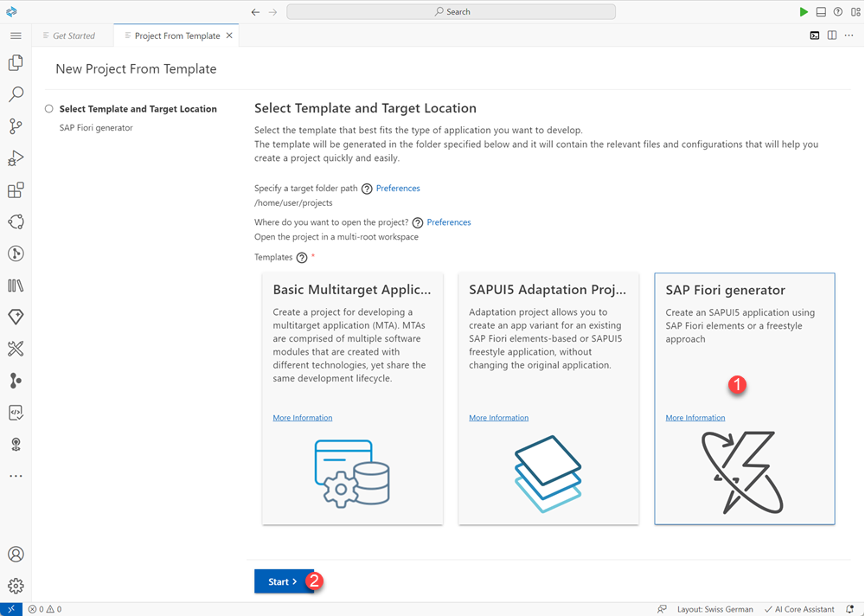
Task: Open the crossed tools icon in sidebar
Action: pos(16,349)
